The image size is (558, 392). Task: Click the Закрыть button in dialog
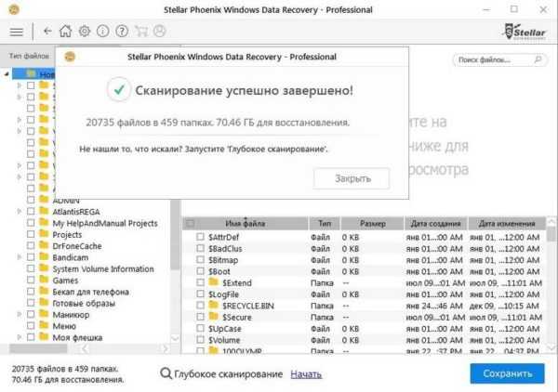[352, 178]
